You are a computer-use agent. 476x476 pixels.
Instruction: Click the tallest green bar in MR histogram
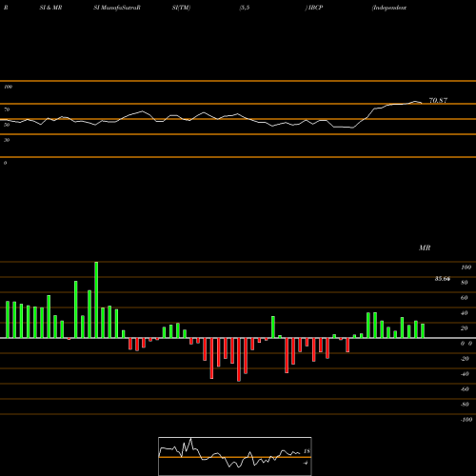coord(96,300)
